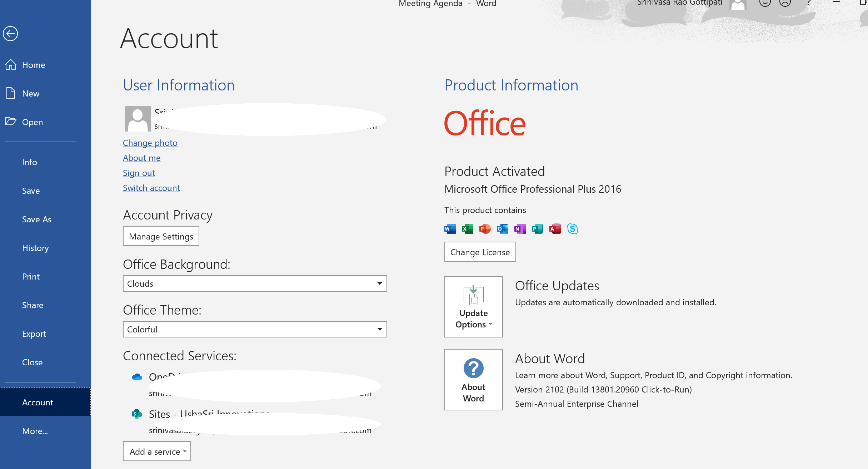868x469 pixels.
Task: Select Save As in the sidebar
Action: (x=37, y=219)
